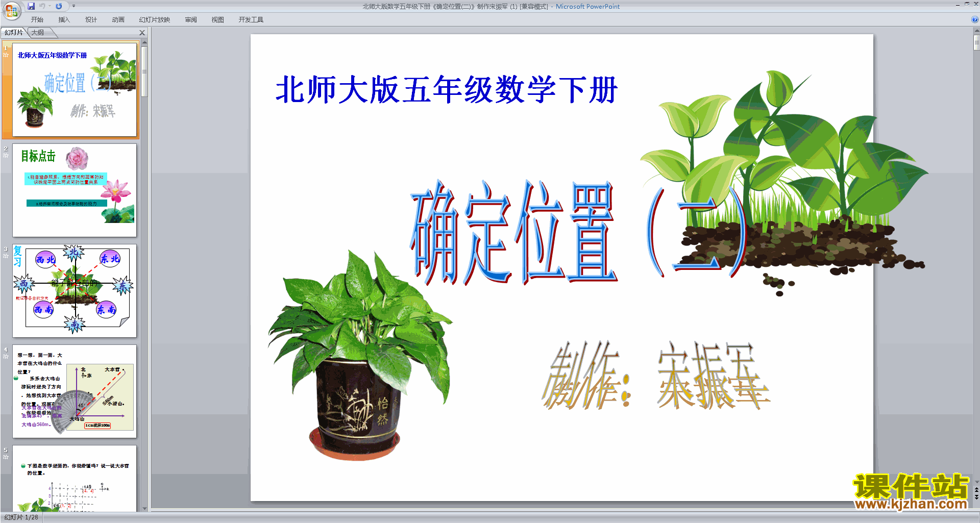Select the title text 北师大版五年级数学下册 on slide

click(447, 90)
